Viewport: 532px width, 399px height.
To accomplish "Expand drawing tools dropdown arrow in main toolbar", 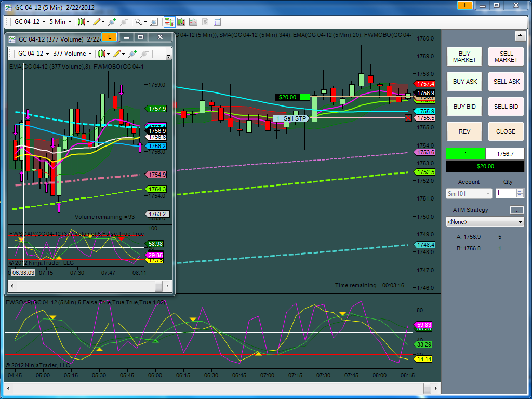I will [x=103, y=22].
